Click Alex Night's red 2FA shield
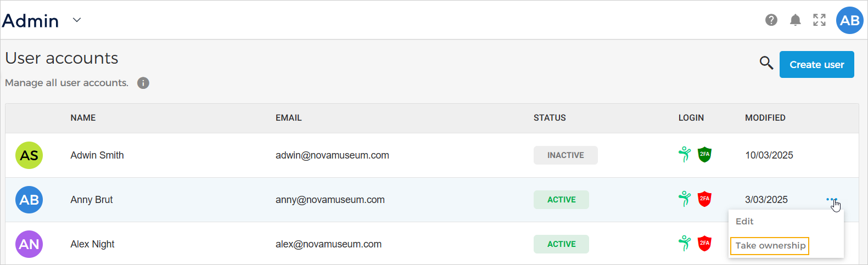This screenshot has width=868, height=265. point(704,244)
